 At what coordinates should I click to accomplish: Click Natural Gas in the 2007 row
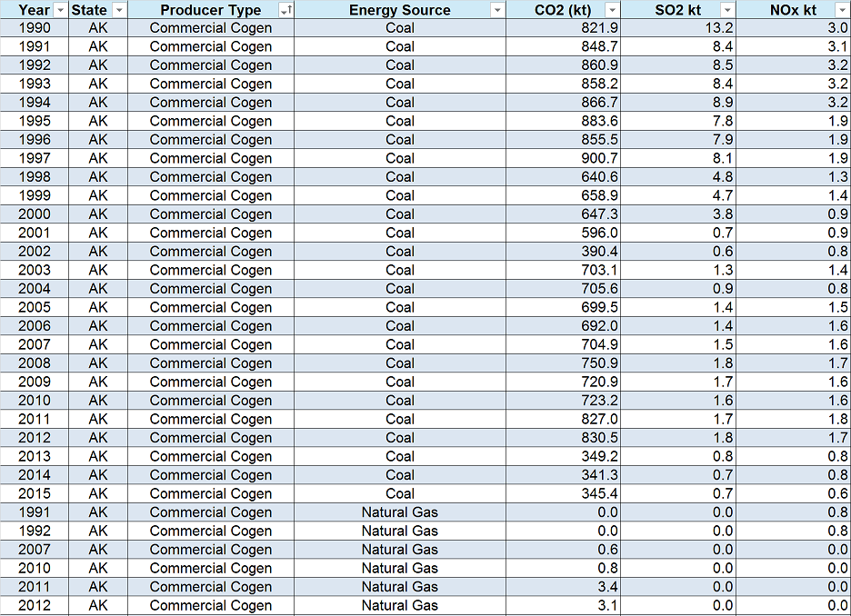(x=400, y=550)
